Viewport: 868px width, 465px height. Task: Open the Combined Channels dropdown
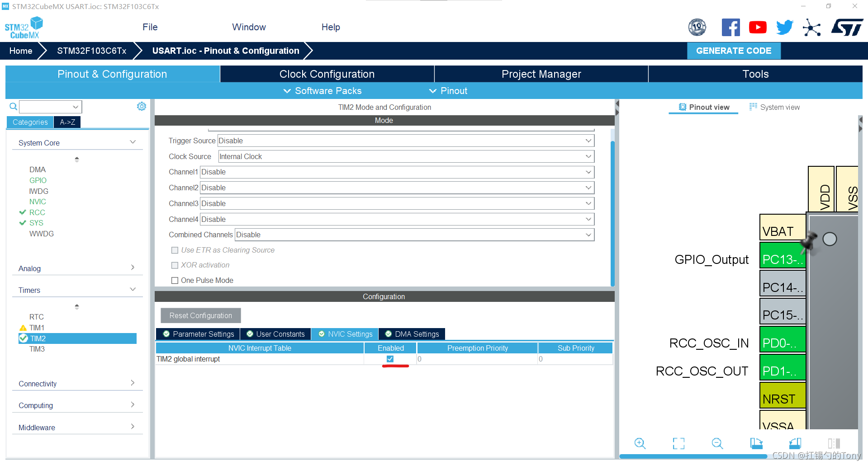pos(414,235)
